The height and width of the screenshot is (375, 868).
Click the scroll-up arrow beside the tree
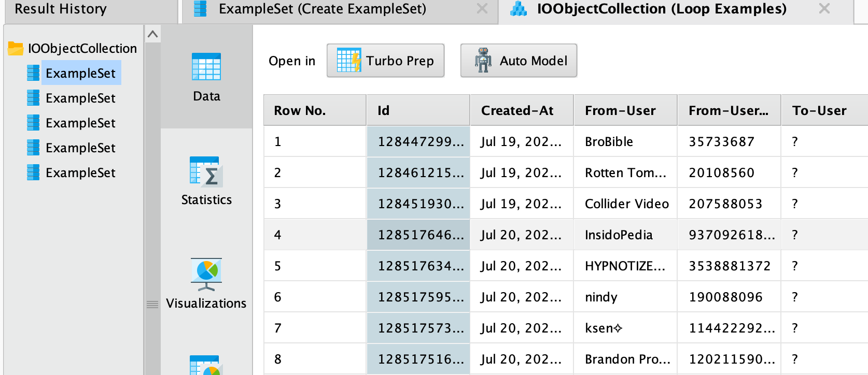click(x=152, y=35)
